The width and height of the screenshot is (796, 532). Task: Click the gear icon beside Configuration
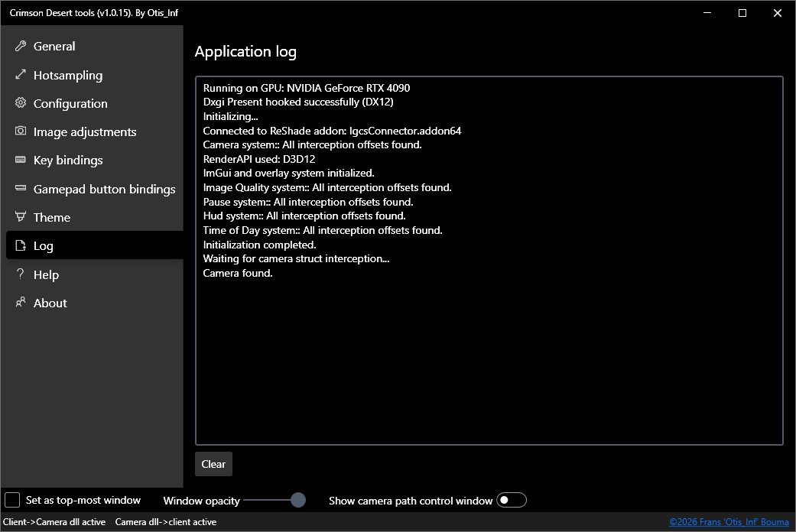point(21,103)
